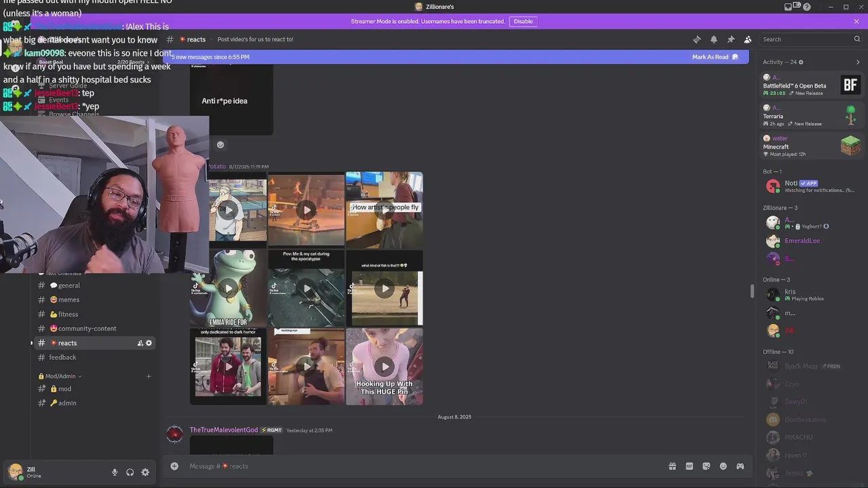Select member EmeraldLee
The image size is (868, 488).
click(x=812, y=241)
